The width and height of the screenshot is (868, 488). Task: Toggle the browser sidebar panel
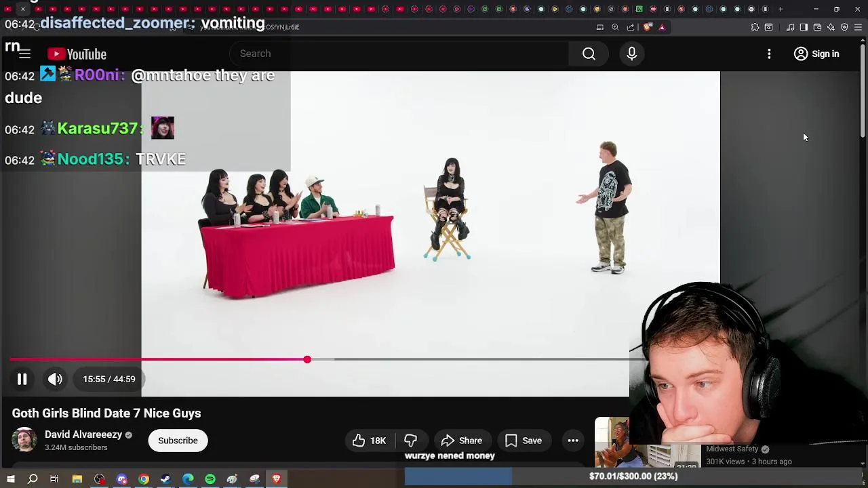point(804,27)
